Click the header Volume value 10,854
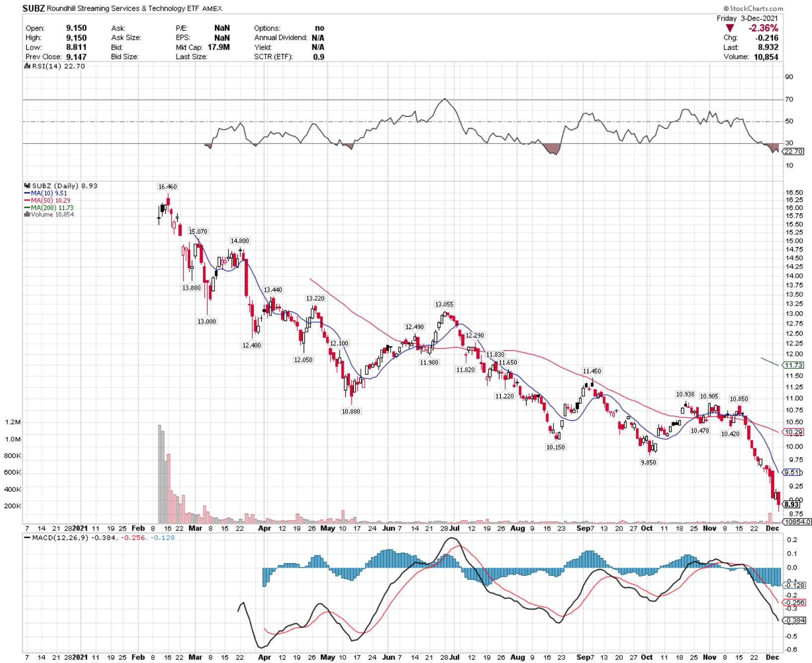Screen dimensions: 812x663 click(x=766, y=57)
